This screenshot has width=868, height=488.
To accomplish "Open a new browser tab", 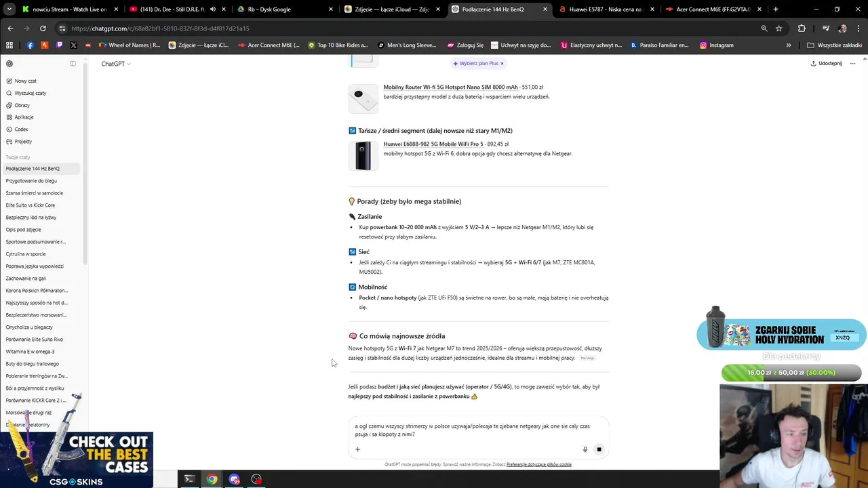I will click(775, 9).
